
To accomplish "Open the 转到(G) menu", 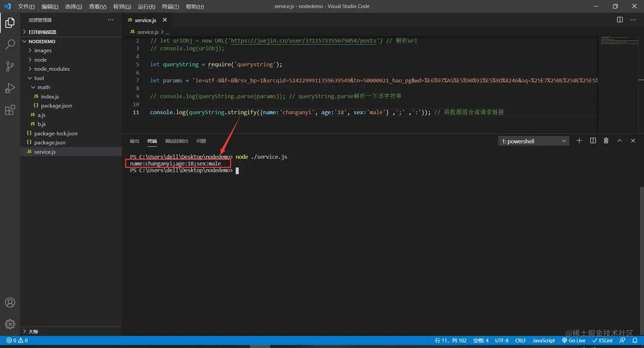I will click(x=122, y=6).
